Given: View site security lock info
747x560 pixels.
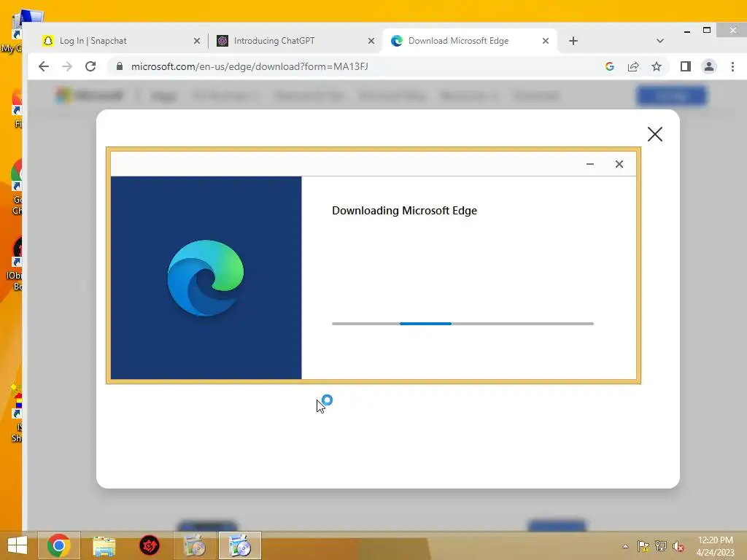Looking at the screenshot, I should (x=120, y=66).
